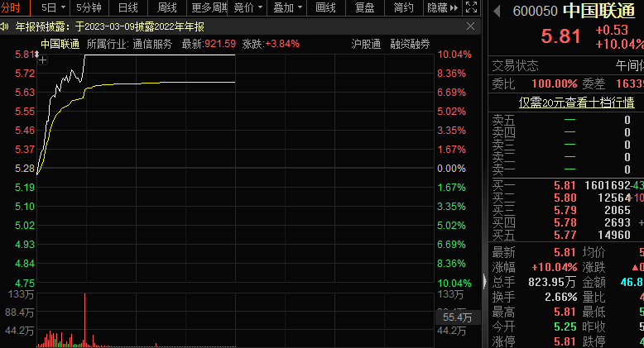This screenshot has width=644, height=348.
Task: Select the 买四 bid row at 5.78
Action: click(567, 222)
